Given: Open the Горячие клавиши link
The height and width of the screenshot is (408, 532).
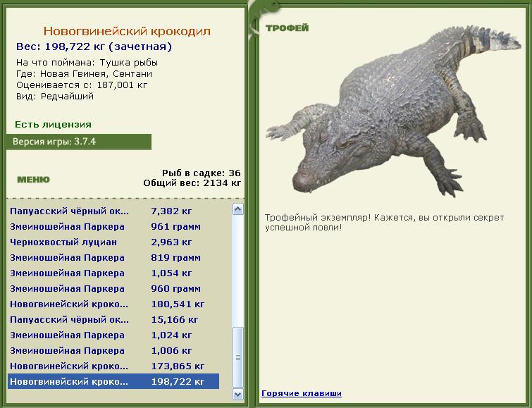Looking at the screenshot, I should (302, 393).
